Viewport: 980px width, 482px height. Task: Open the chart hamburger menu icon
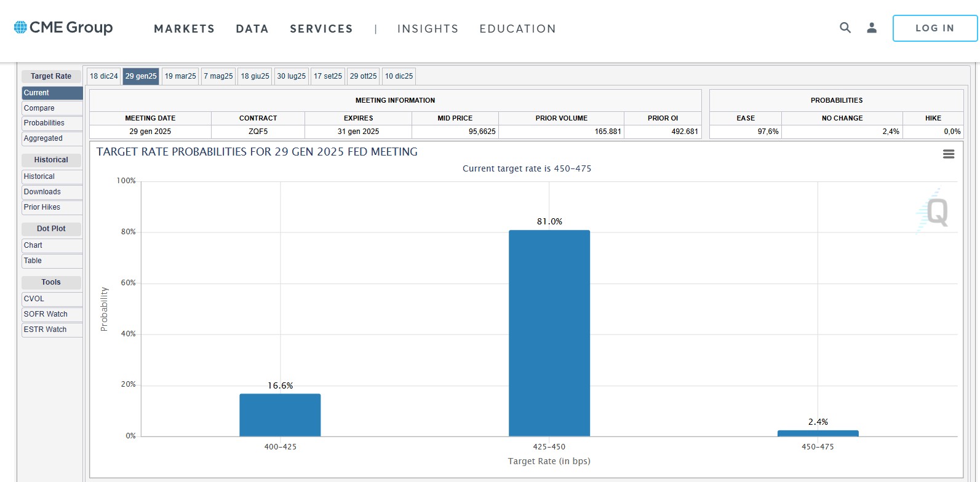[948, 154]
